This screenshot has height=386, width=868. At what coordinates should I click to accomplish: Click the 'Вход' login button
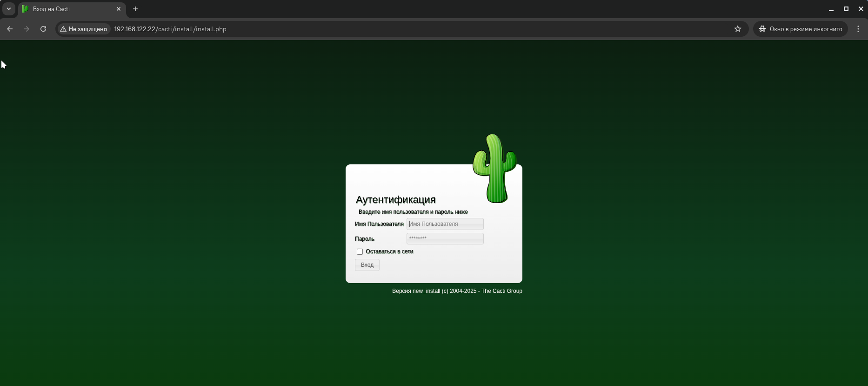[367, 265]
